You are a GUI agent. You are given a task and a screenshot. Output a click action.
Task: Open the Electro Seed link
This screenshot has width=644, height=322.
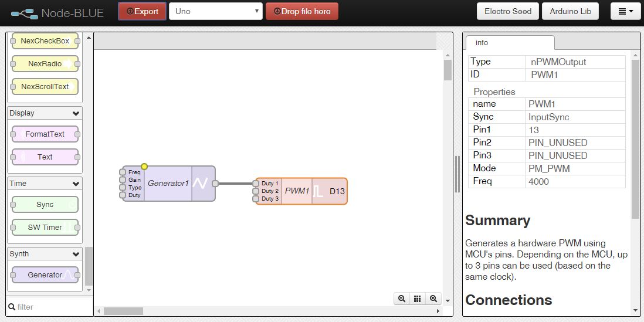(x=508, y=12)
